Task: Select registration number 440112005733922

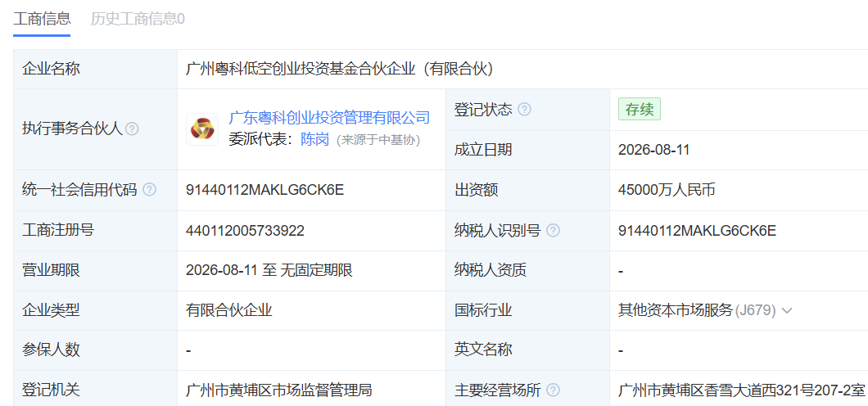Action: [245, 231]
